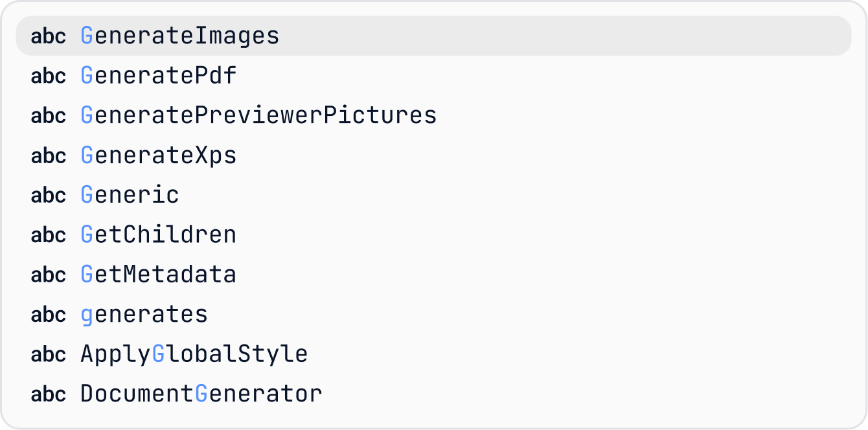Click the abc icon next to GeneratePreviewerPictures
Image resolution: width=868 pixels, height=430 pixels.
[49, 116]
